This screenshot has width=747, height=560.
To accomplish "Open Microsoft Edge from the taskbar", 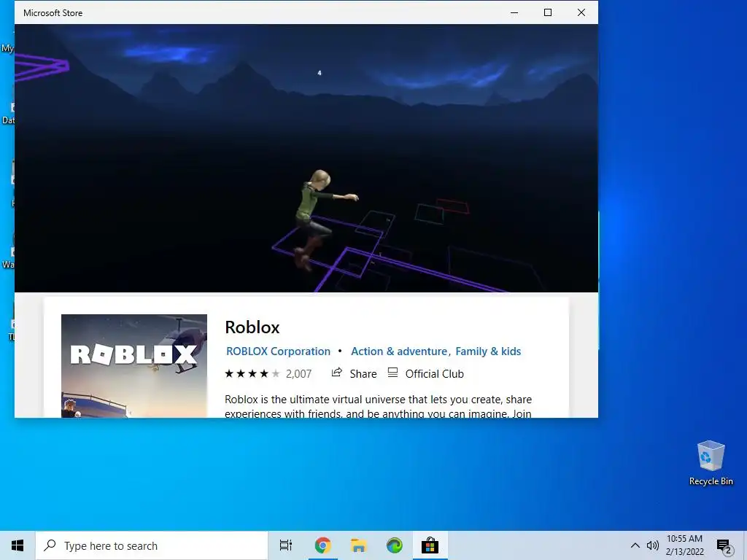I will coord(394,545).
